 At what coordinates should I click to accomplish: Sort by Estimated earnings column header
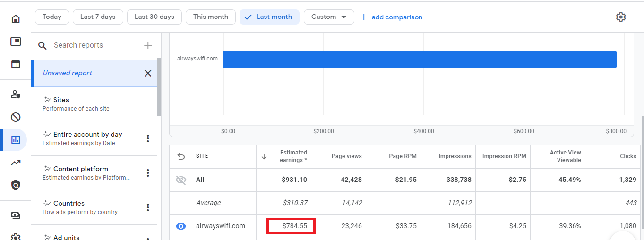293,156
